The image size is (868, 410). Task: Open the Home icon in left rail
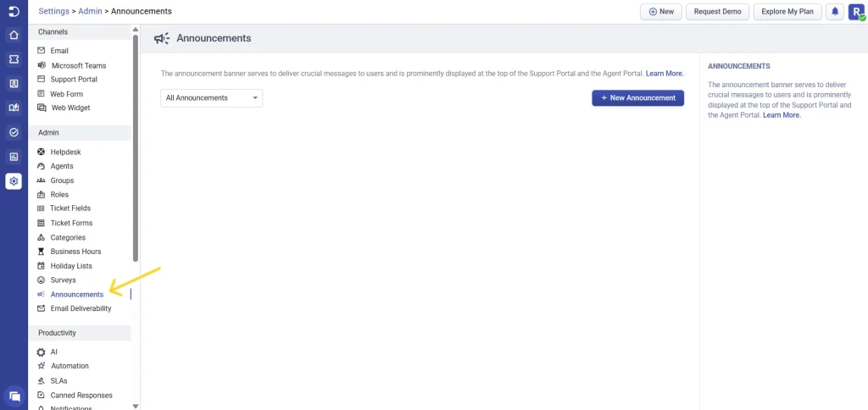tap(14, 36)
